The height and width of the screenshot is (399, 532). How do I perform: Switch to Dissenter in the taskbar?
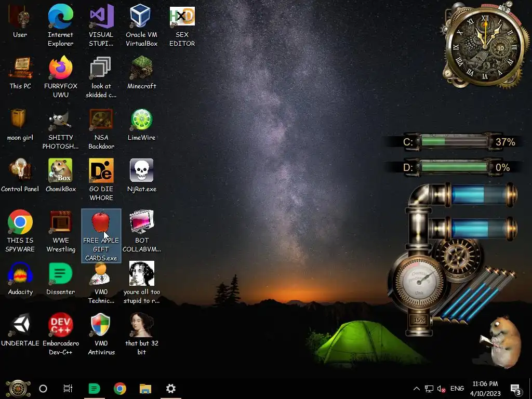click(x=95, y=389)
